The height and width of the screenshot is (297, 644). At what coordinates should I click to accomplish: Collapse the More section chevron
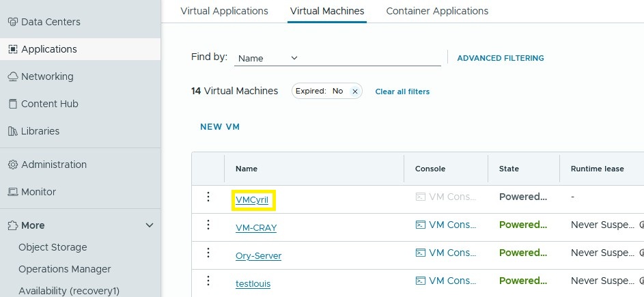coord(150,225)
